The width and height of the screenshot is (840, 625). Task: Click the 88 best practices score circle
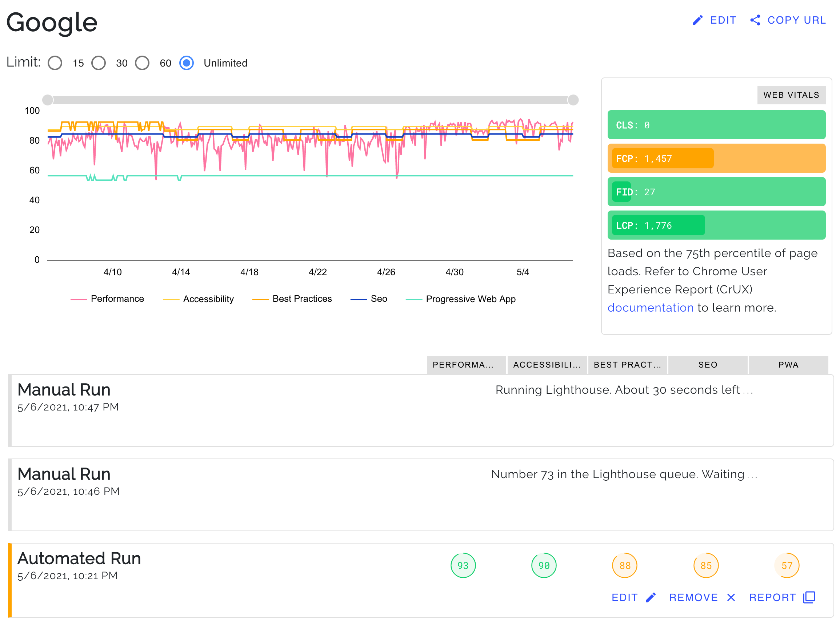point(625,565)
